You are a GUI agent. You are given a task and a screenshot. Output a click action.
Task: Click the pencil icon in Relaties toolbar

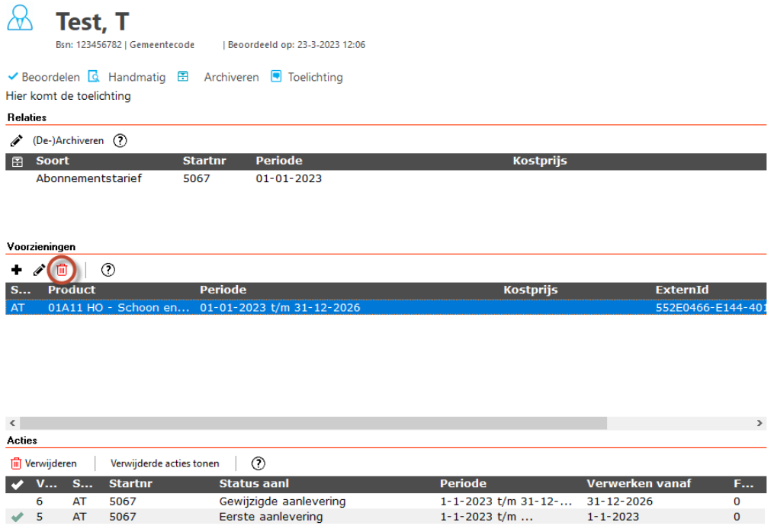[x=17, y=141]
